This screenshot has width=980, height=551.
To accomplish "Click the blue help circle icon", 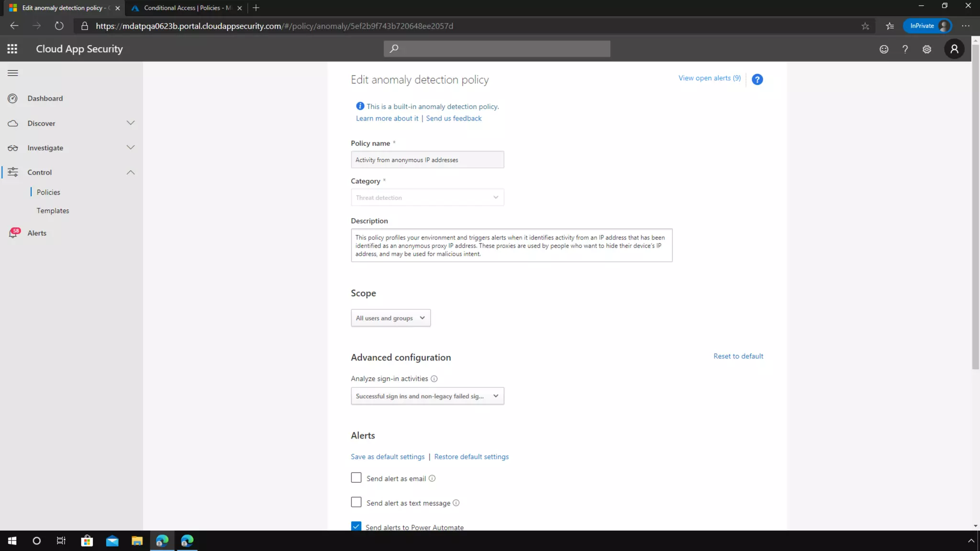I will [757, 79].
